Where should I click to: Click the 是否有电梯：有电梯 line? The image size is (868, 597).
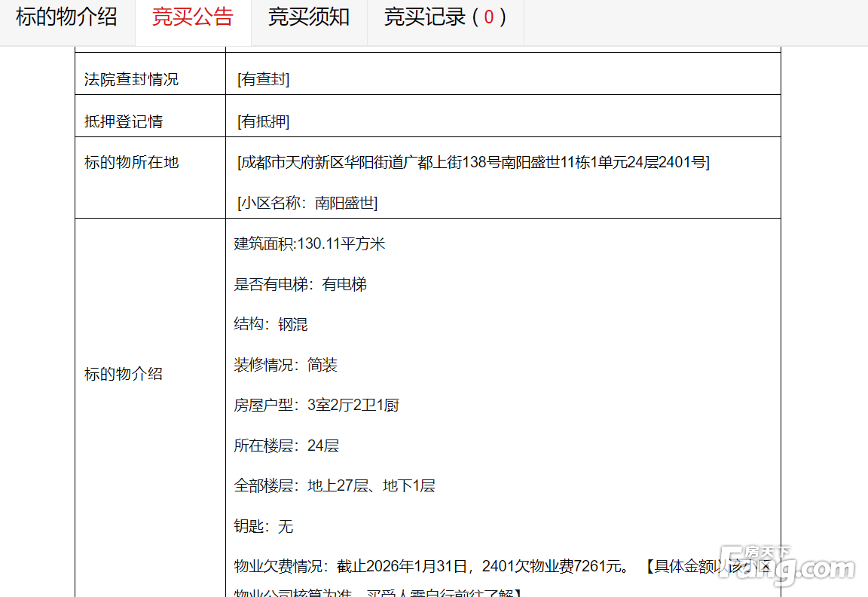pos(300,284)
